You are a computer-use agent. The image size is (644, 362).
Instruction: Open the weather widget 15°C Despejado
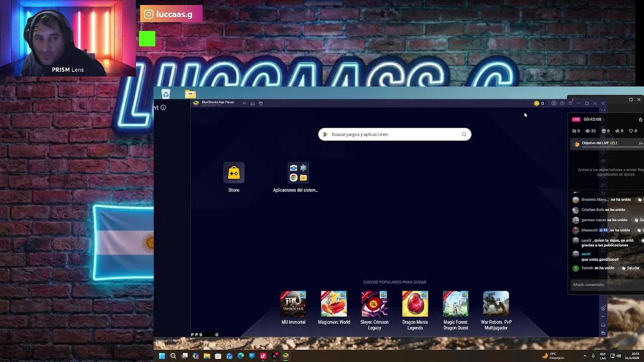[553, 356]
